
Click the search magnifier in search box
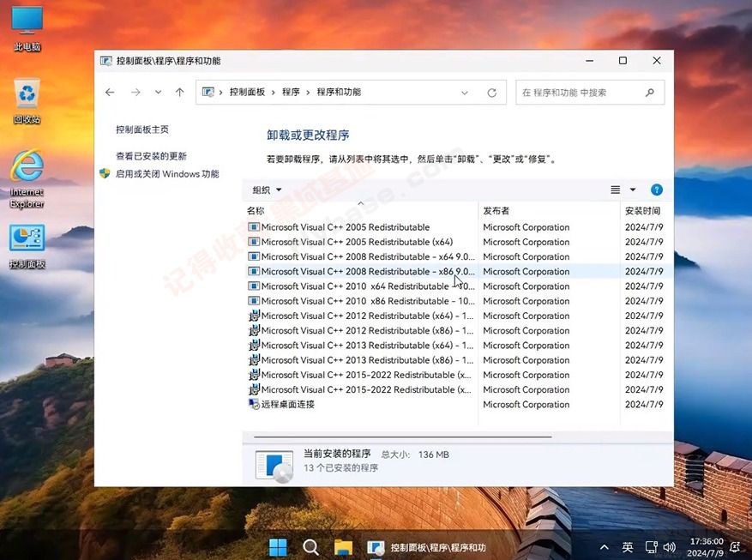pos(650,92)
